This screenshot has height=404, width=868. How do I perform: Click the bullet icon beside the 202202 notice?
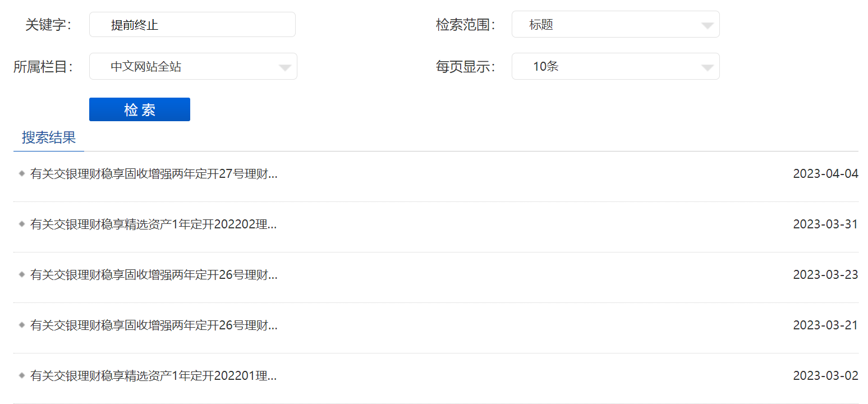22,224
